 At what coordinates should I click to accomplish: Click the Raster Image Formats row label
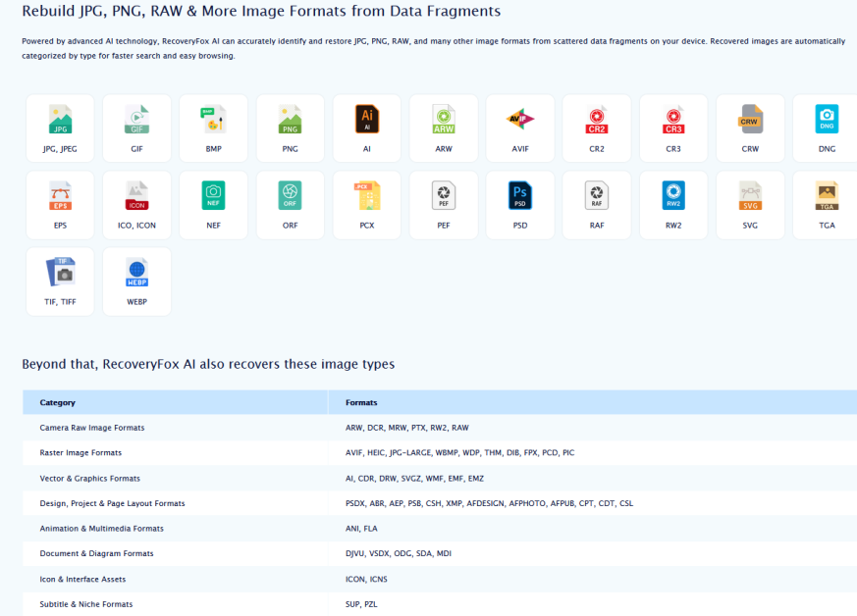click(x=80, y=453)
